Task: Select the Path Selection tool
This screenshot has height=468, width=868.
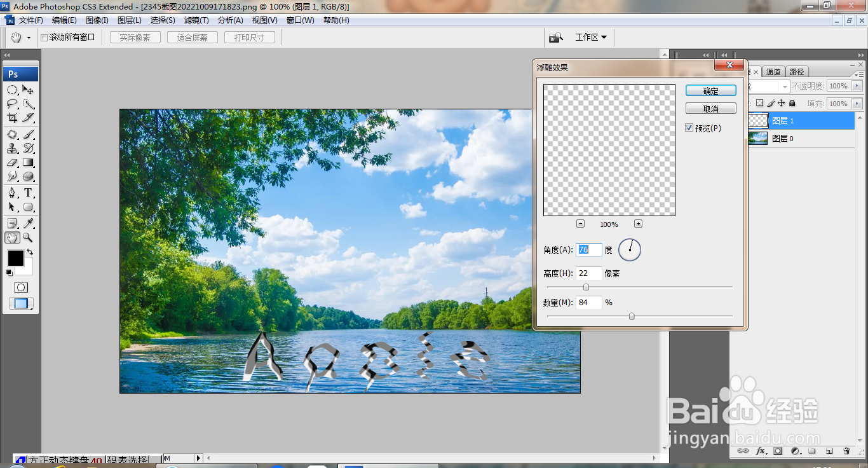Action: coord(12,207)
